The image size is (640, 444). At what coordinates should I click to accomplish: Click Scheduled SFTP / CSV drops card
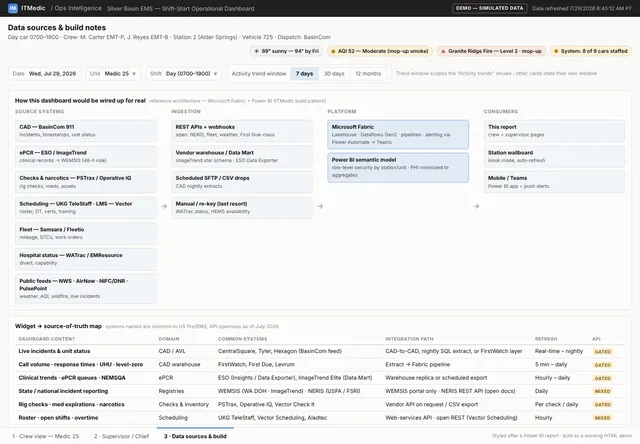click(242, 182)
